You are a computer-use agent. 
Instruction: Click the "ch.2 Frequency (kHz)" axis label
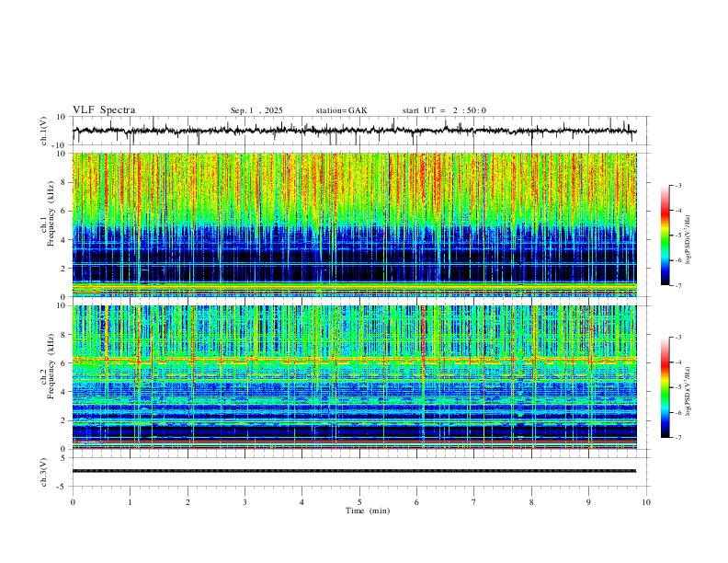point(47,366)
